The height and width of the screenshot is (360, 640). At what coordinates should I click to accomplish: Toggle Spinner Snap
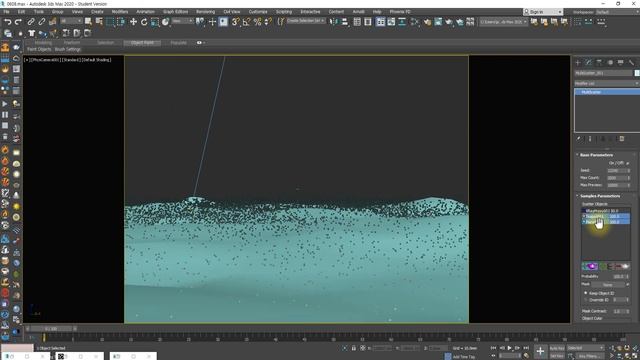(268, 22)
